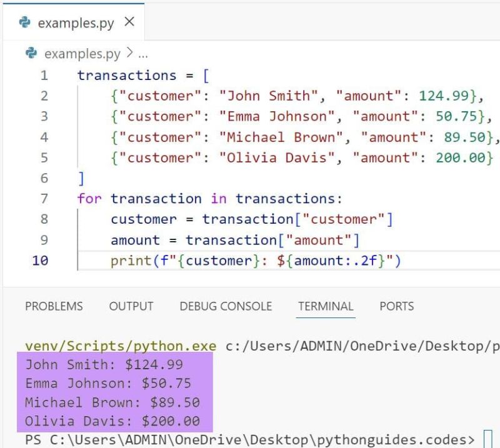The width and height of the screenshot is (500, 448).
Task: Click line number 10 in the gutter
Action: 40,260
